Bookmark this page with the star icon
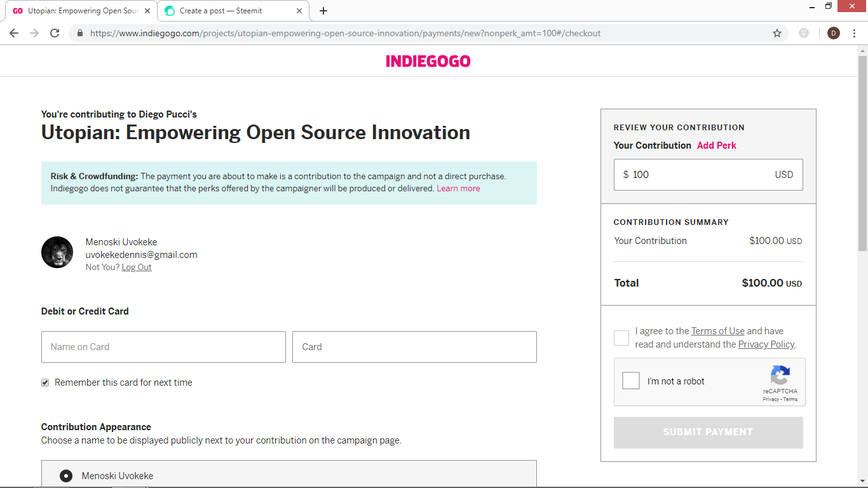Viewport: 868px width, 488px height. (777, 33)
